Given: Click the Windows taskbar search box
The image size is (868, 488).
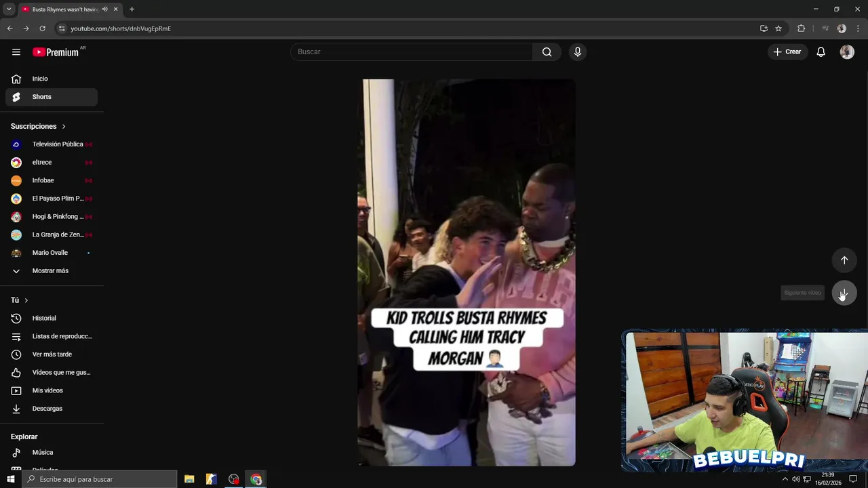Looking at the screenshot, I should 100,479.
